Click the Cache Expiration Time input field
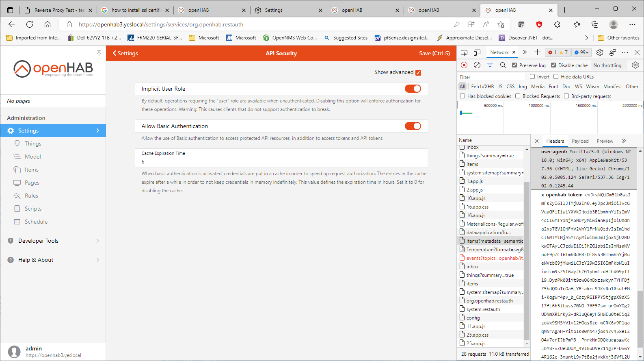The image size is (644, 361). point(281,162)
